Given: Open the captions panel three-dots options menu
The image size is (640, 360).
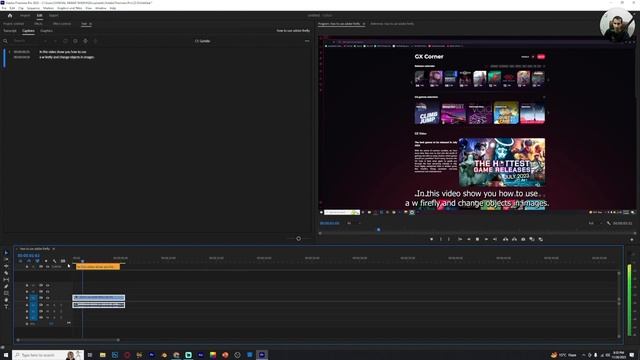Looking at the screenshot, I should click(x=307, y=41).
